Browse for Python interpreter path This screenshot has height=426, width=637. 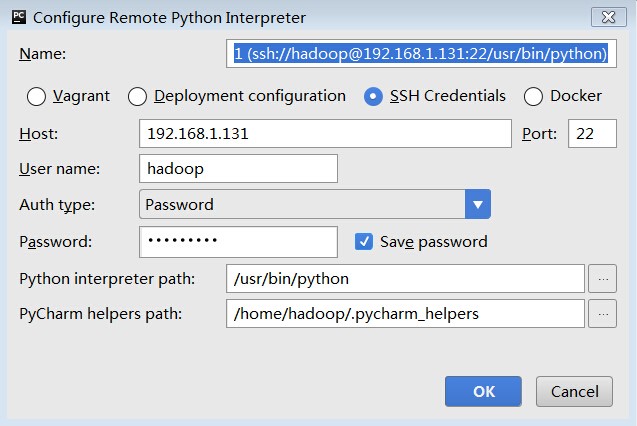[603, 279]
